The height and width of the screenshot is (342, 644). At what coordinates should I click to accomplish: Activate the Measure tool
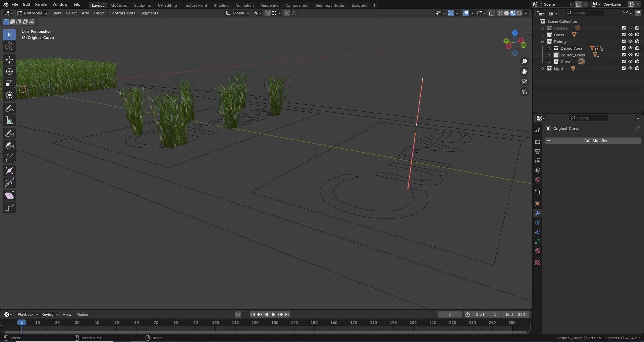(9, 120)
